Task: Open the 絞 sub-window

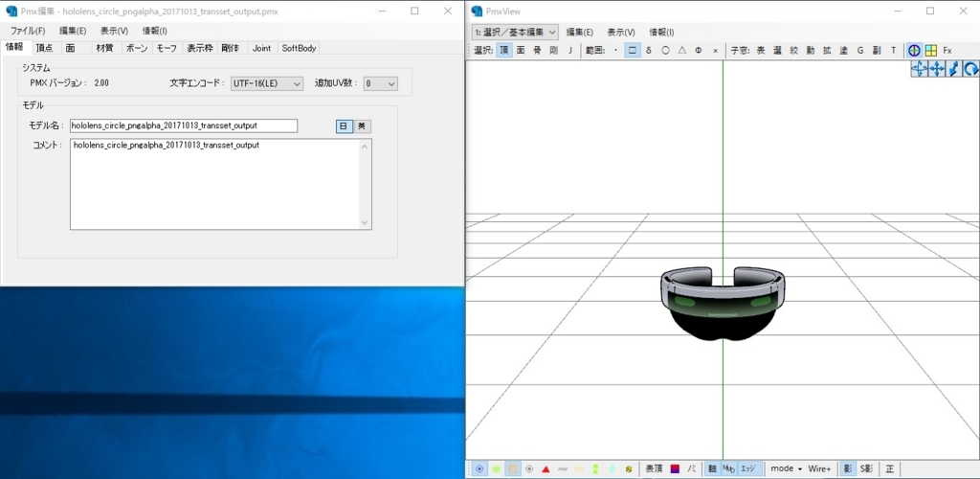Action: [793, 51]
